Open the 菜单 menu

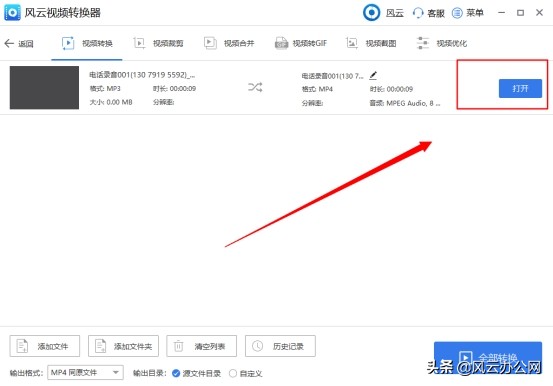pyautogui.click(x=468, y=13)
